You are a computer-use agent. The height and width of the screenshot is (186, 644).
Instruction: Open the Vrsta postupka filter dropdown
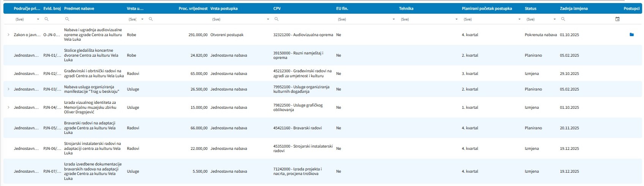[x=268, y=19]
